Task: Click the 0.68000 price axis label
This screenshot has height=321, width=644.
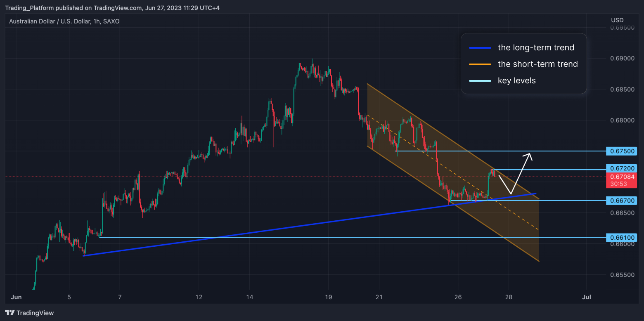Action: click(x=622, y=120)
